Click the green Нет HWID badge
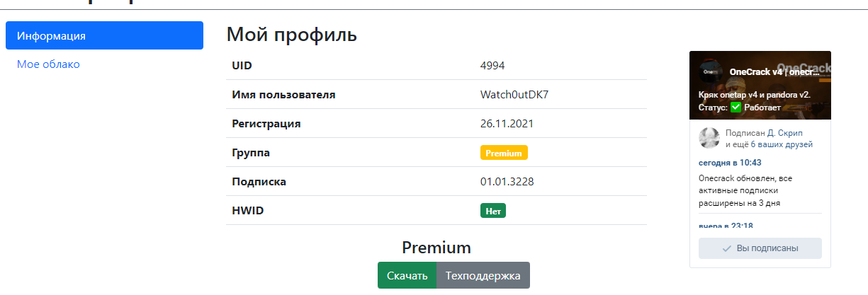This screenshot has height=295, width=868. [x=493, y=211]
